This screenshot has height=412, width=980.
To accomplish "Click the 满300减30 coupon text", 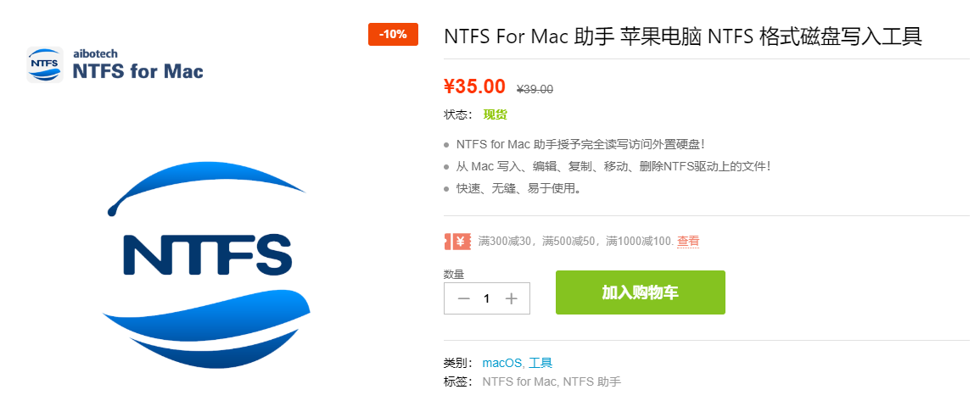I will tap(504, 241).
